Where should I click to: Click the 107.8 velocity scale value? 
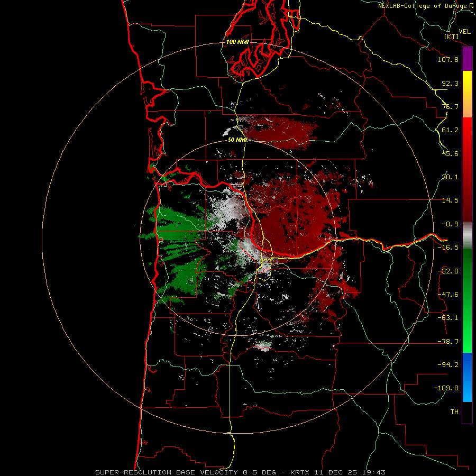pos(448,59)
